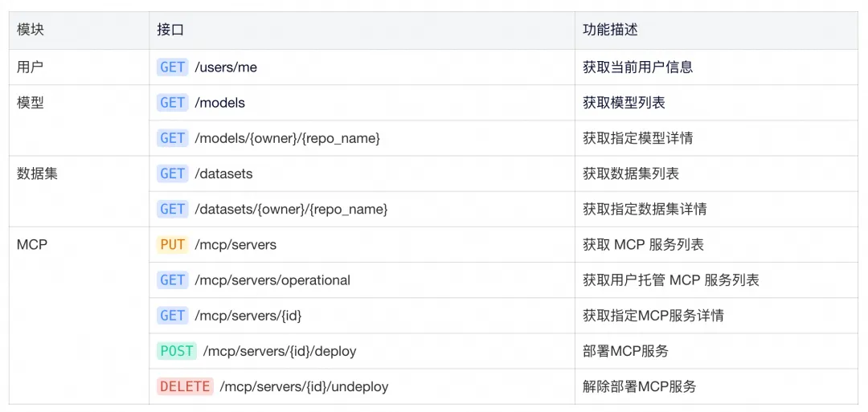Click the GET badge beside /models
Image resolution: width=868 pixels, height=412 pixels.
[173, 103]
